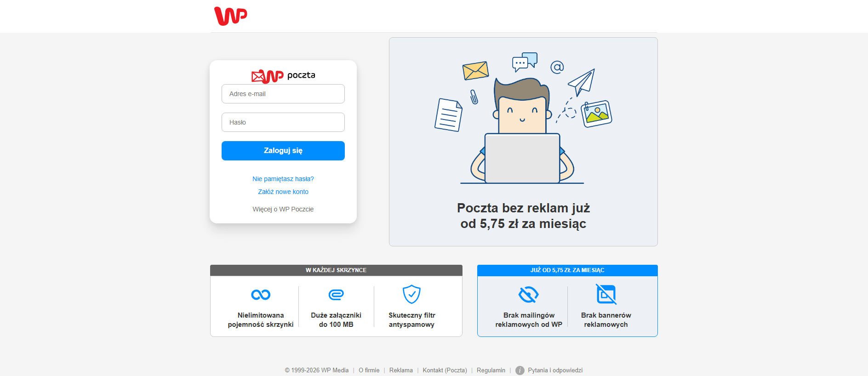
Task: Click the Zaloguj się button
Action: [x=283, y=151]
